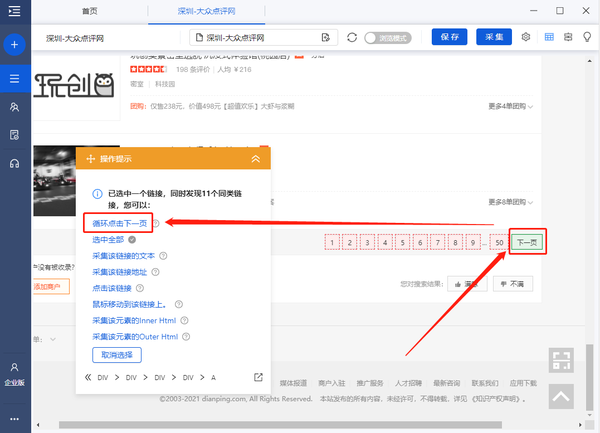The image size is (600, 433).
Task: Open help icon next to 采集该链接的文本
Action: [x=163, y=256]
